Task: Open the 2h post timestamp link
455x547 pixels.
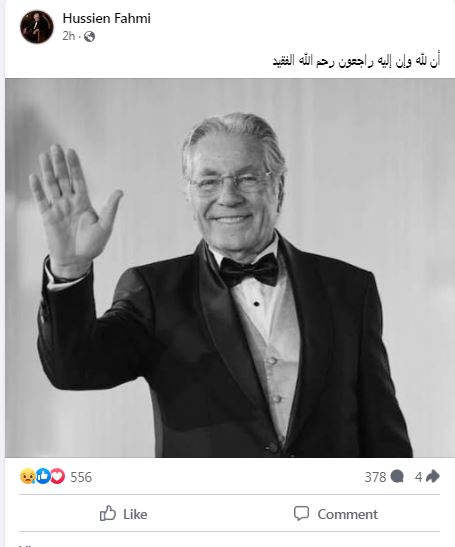Action: pos(69,36)
